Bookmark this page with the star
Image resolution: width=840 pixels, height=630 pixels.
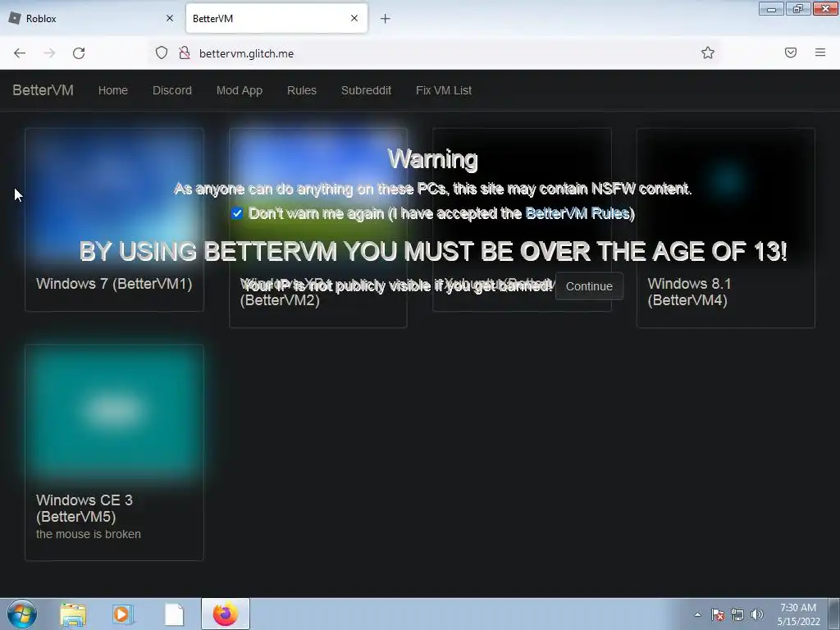pos(708,52)
